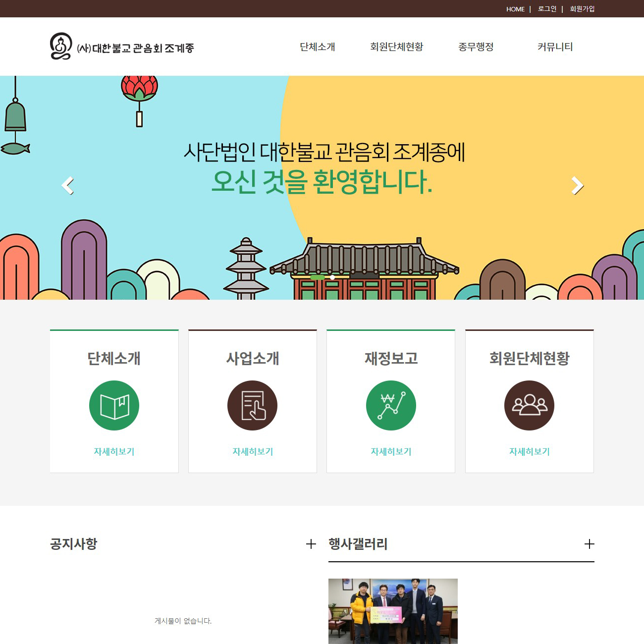Screen dimensions: 644x644
Task: Click the HOME link in top bar
Action: point(515,9)
